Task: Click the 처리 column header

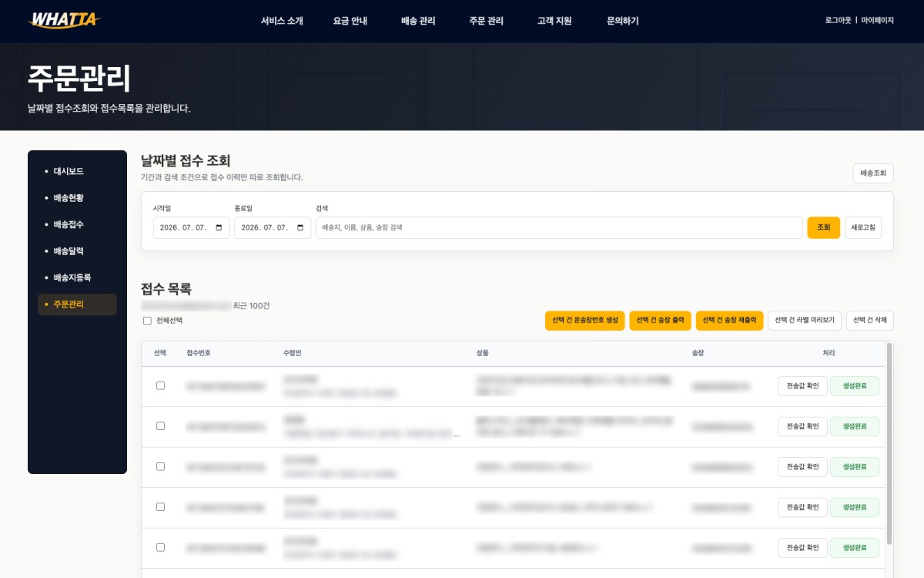Action: [829, 353]
